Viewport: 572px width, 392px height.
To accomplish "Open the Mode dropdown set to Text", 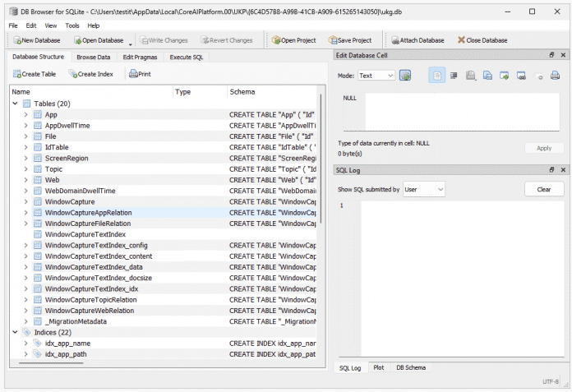I will tap(376, 76).
